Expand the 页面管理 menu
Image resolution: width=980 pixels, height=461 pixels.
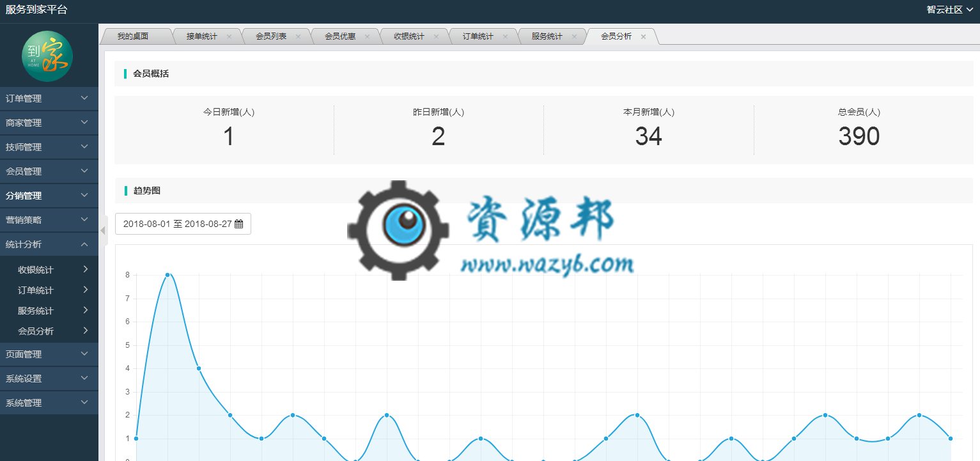(x=49, y=354)
